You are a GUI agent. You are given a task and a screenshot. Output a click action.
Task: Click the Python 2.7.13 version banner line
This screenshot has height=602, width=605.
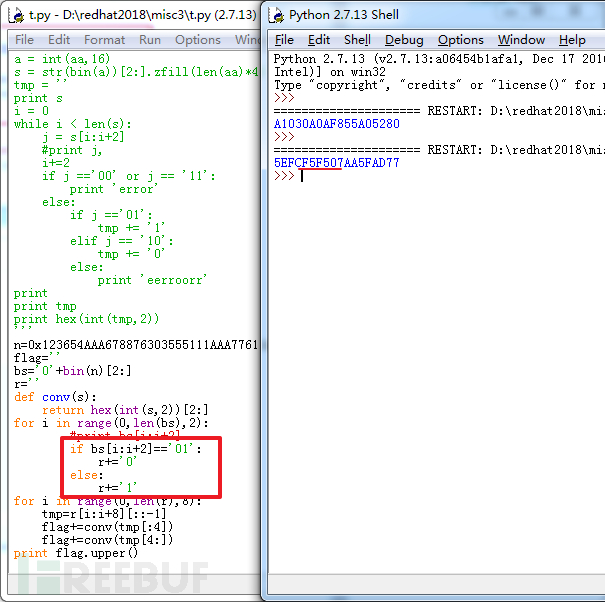[x=439, y=59]
